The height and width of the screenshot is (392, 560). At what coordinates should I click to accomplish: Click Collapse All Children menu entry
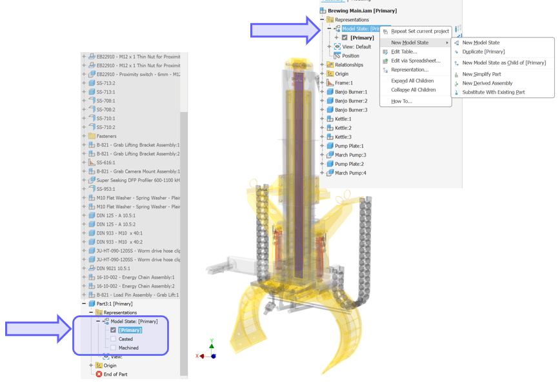click(413, 90)
